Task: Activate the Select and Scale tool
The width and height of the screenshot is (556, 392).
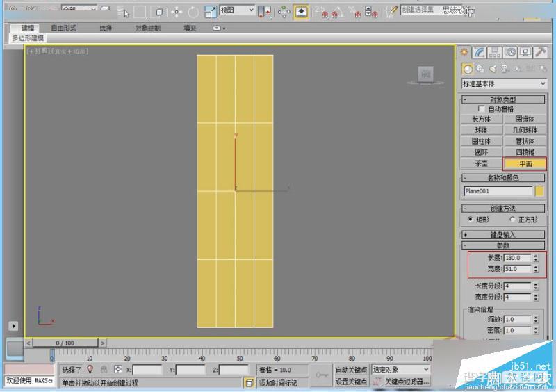Action: coord(211,12)
